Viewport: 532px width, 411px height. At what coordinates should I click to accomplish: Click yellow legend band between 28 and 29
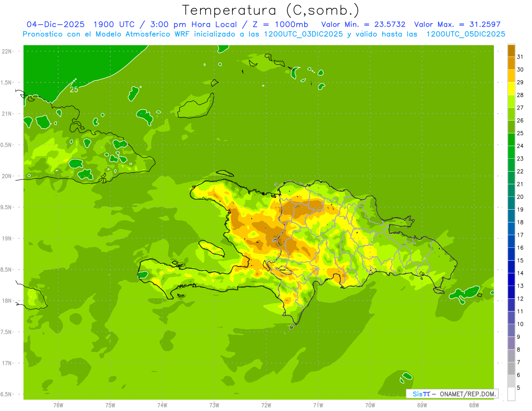(511, 89)
